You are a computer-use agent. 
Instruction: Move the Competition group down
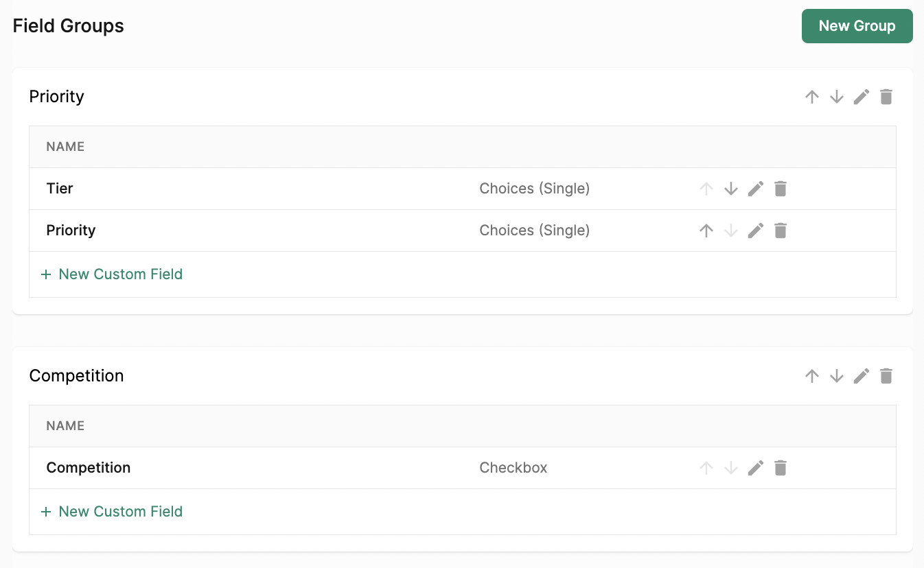coord(837,376)
